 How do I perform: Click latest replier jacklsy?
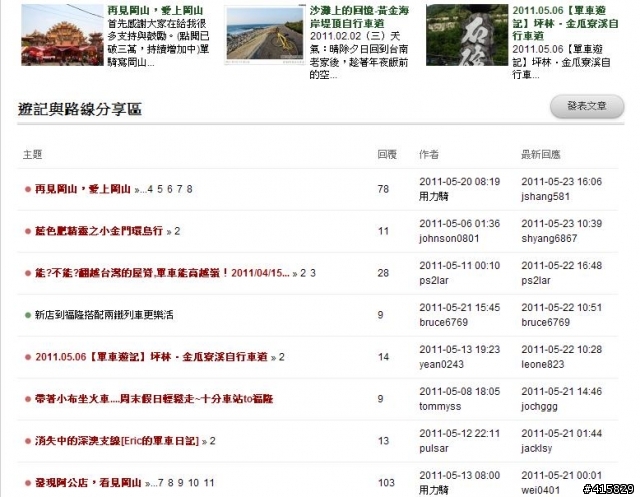pos(536,449)
